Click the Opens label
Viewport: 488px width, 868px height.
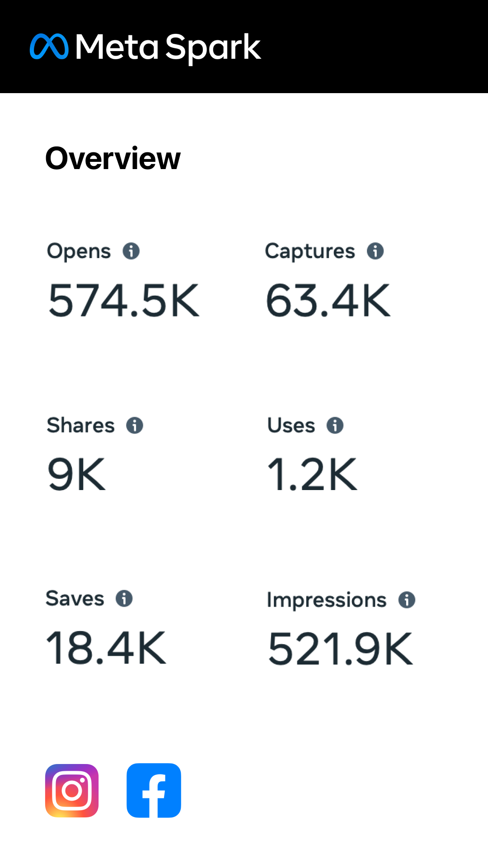tap(79, 252)
